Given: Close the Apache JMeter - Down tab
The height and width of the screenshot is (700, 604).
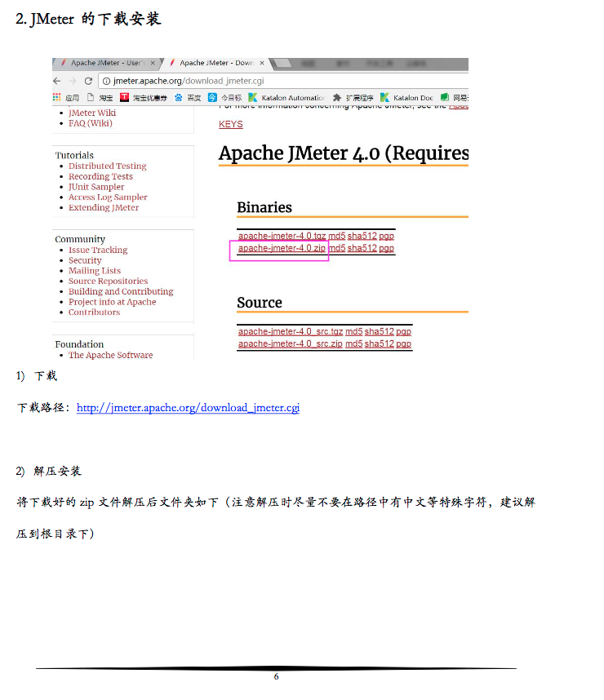Looking at the screenshot, I should (262, 63).
